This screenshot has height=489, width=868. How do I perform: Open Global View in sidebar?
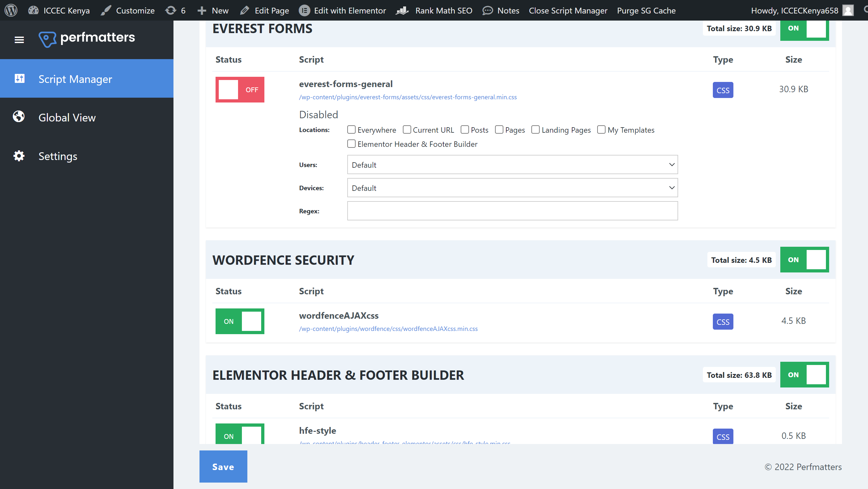(x=87, y=117)
